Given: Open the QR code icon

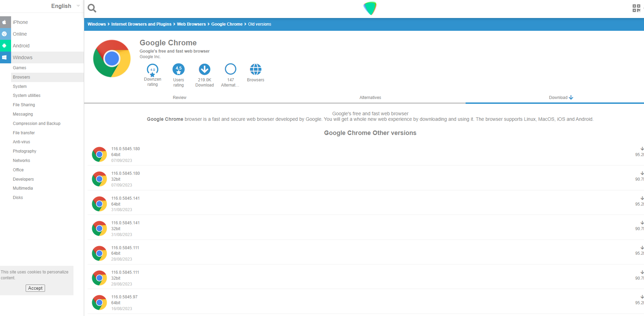Looking at the screenshot, I should pyautogui.click(x=636, y=8).
